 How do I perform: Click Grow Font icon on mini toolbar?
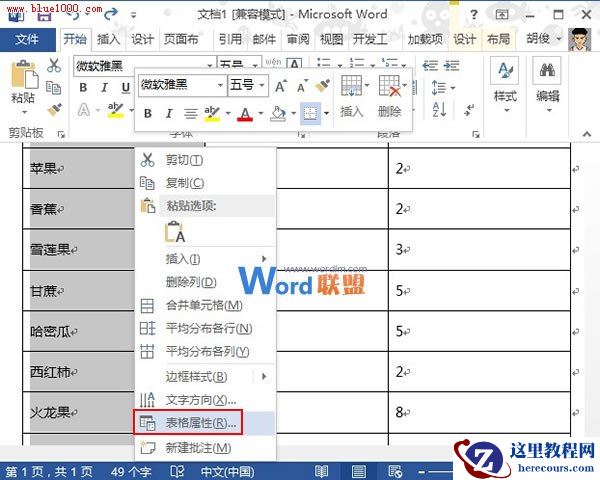(280, 86)
